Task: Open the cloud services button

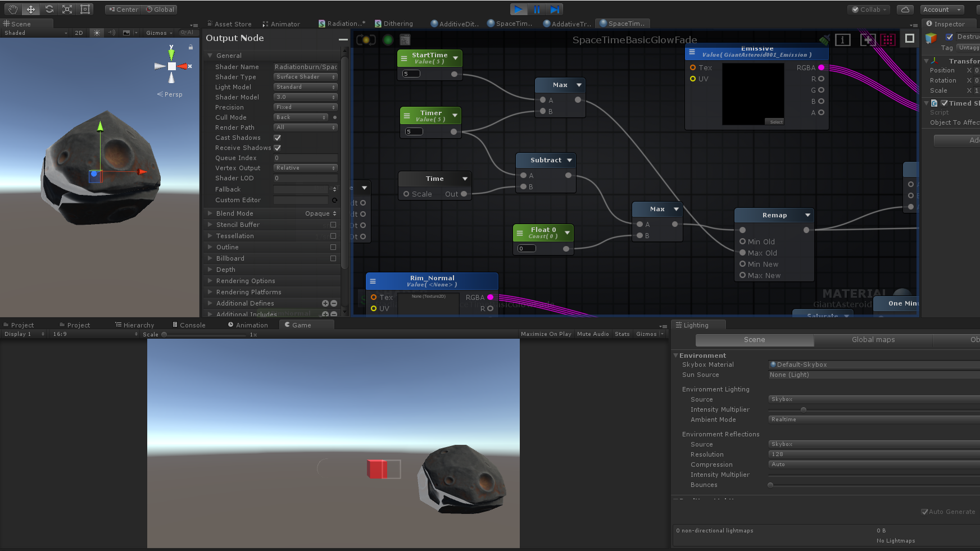Action: [x=905, y=10]
